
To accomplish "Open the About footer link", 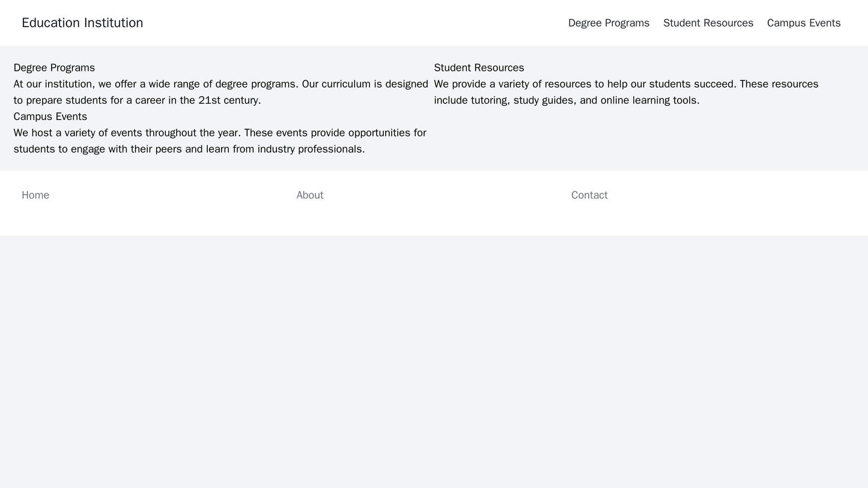I will pos(310,195).
